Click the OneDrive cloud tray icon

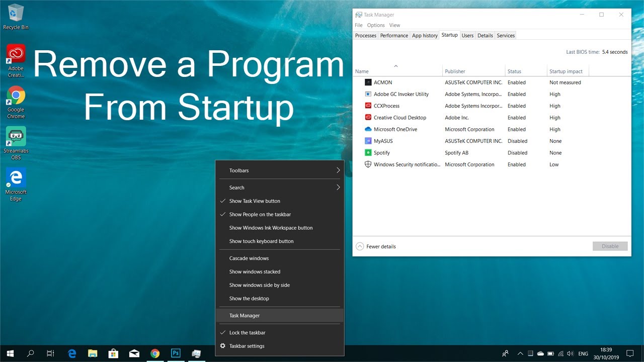[540, 353]
